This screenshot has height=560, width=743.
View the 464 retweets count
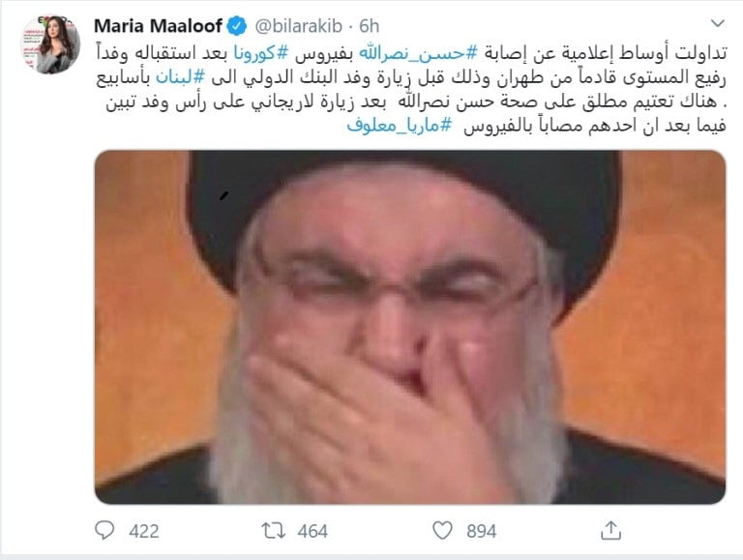(312, 531)
